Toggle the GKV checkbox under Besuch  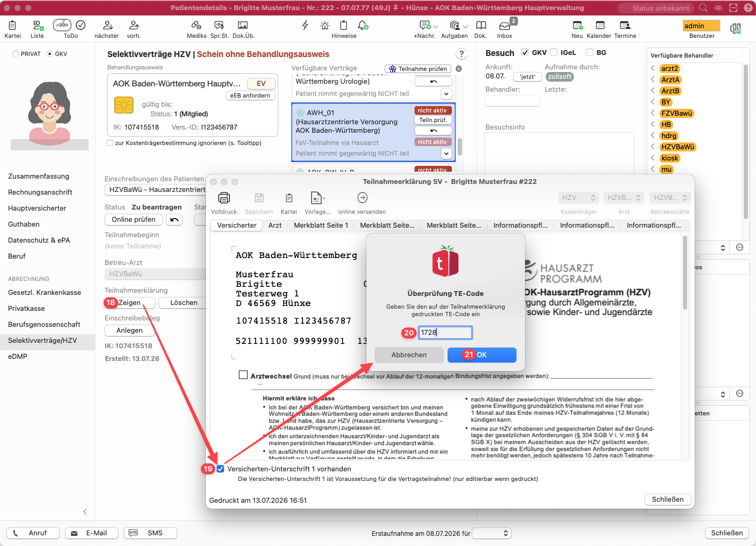(x=525, y=52)
